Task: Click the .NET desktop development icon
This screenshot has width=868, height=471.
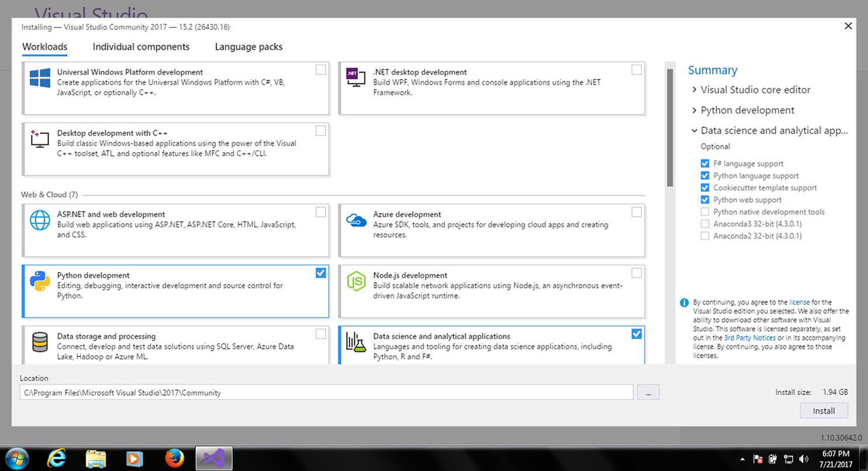Action: pyautogui.click(x=355, y=78)
